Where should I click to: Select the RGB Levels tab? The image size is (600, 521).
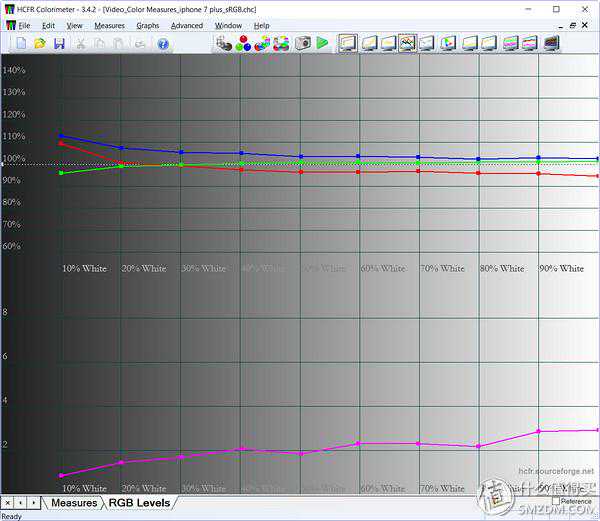click(139, 503)
